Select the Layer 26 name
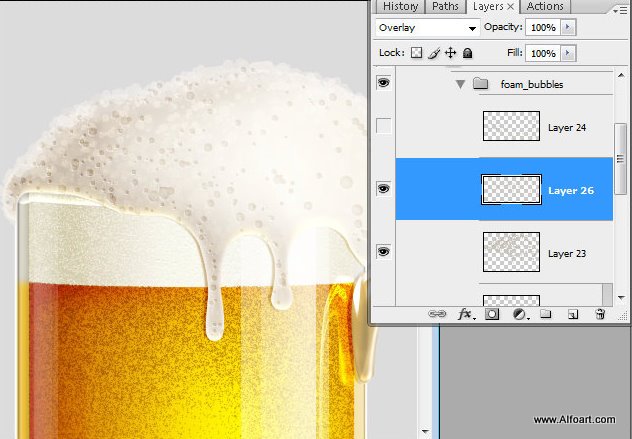632x439 pixels. 571,191
